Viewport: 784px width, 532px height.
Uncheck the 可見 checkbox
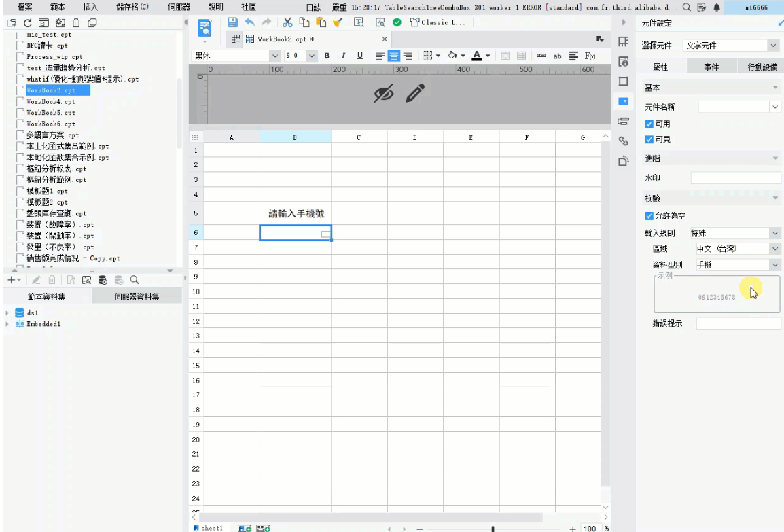(x=649, y=139)
